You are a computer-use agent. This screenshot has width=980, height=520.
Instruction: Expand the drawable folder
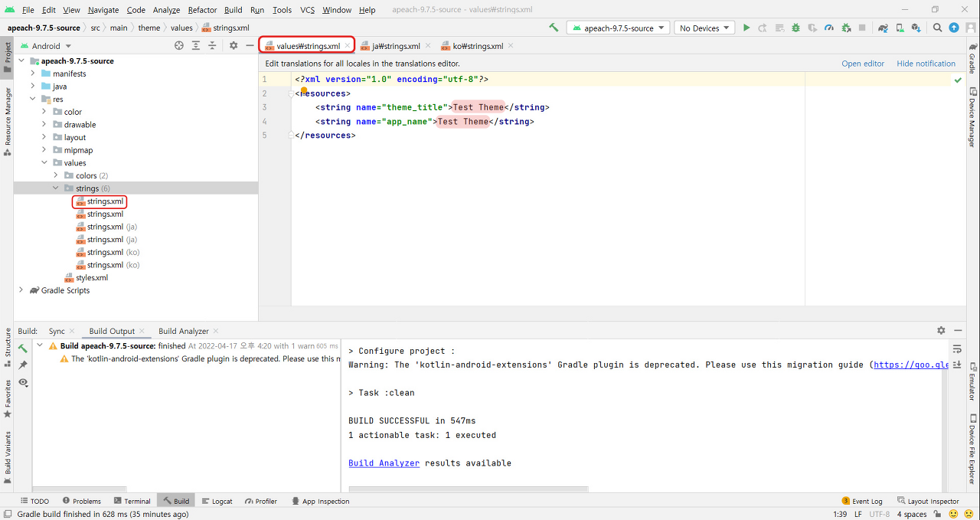44,125
